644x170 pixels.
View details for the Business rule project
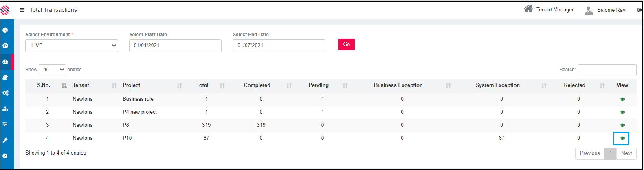coord(622,99)
